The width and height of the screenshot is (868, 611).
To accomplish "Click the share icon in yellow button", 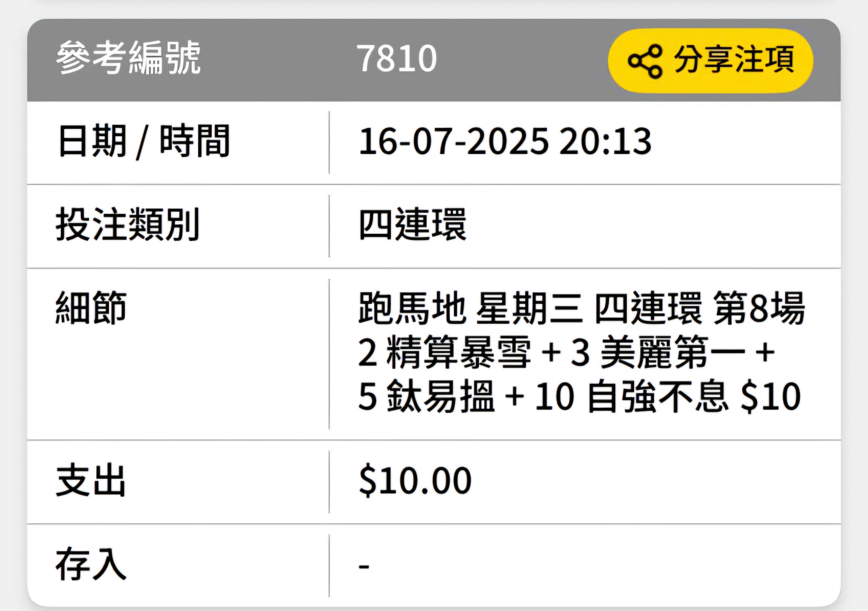I will pos(644,61).
